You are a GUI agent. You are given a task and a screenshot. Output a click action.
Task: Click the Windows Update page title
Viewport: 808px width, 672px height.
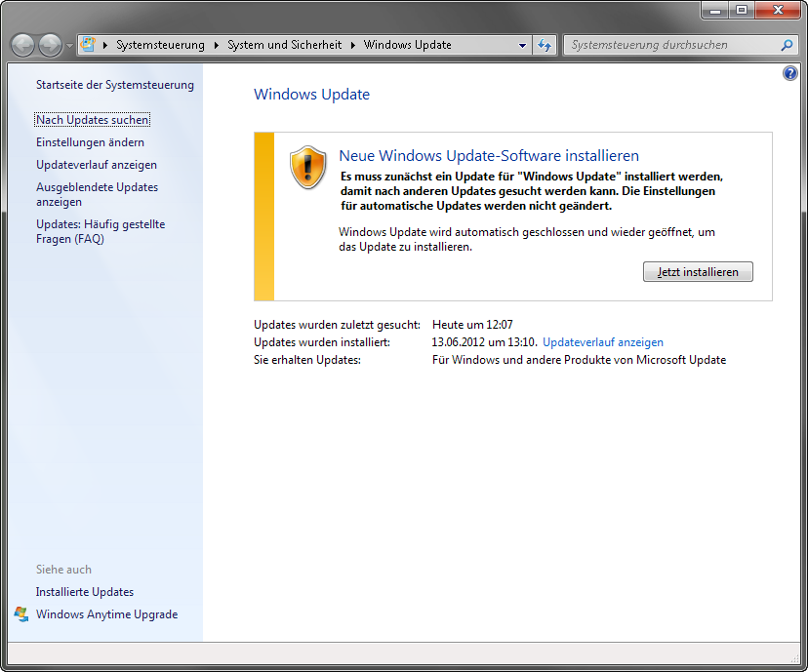pyautogui.click(x=311, y=95)
